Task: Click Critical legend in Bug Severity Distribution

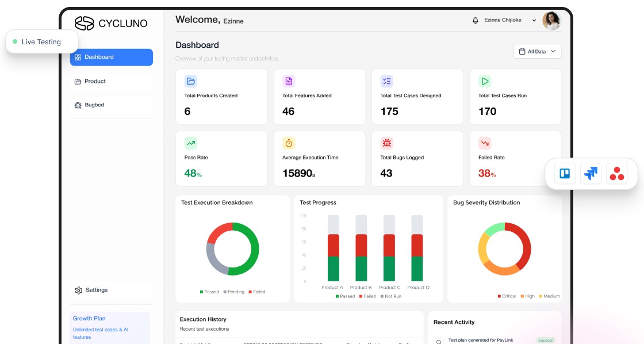Action: pyautogui.click(x=507, y=296)
